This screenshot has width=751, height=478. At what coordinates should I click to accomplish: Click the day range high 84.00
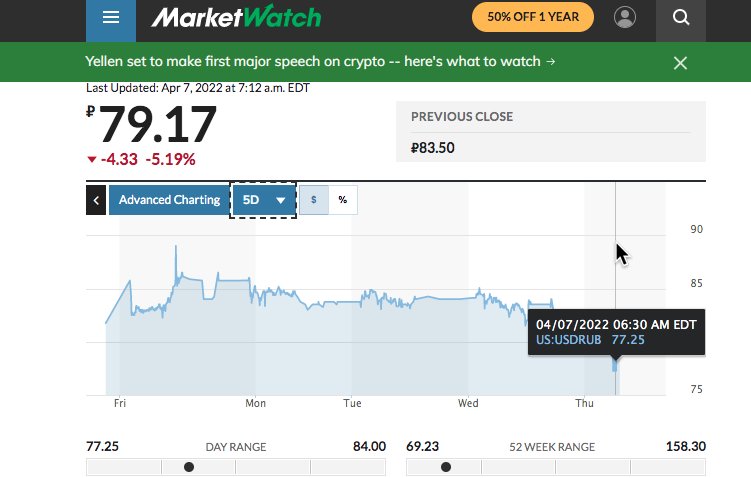(x=369, y=447)
